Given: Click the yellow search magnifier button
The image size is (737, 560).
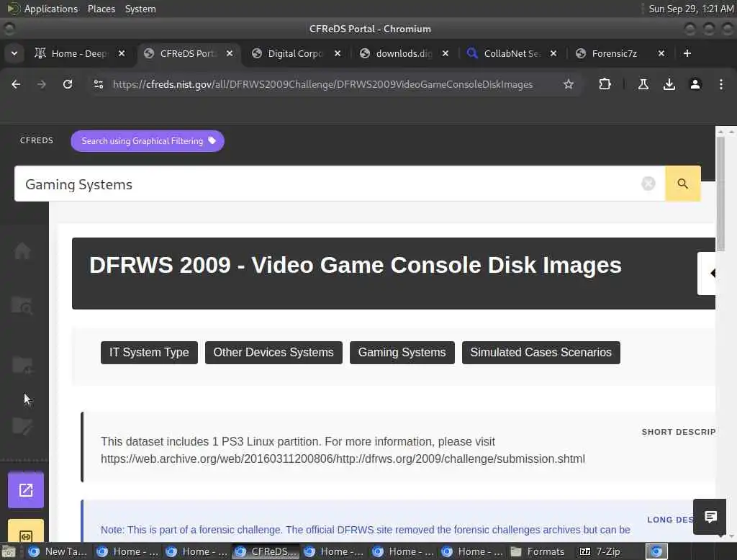Looking at the screenshot, I should pyautogui.click(x=682, y=184).
